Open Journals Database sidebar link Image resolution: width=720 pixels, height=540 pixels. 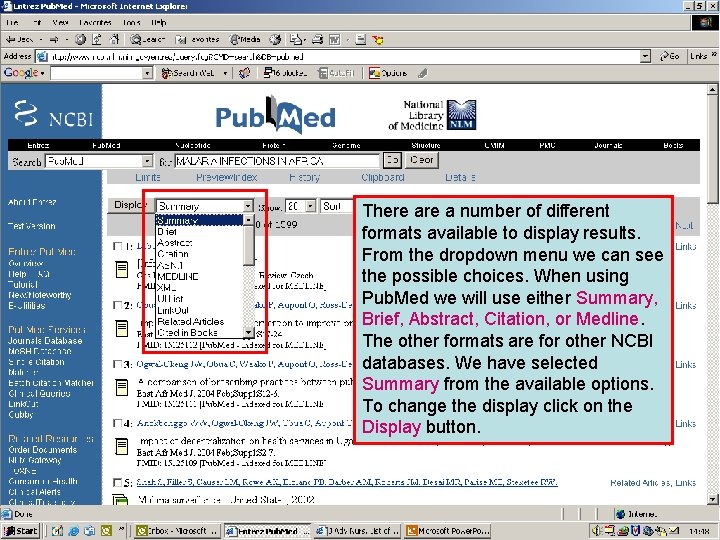[x=45, y=341]
